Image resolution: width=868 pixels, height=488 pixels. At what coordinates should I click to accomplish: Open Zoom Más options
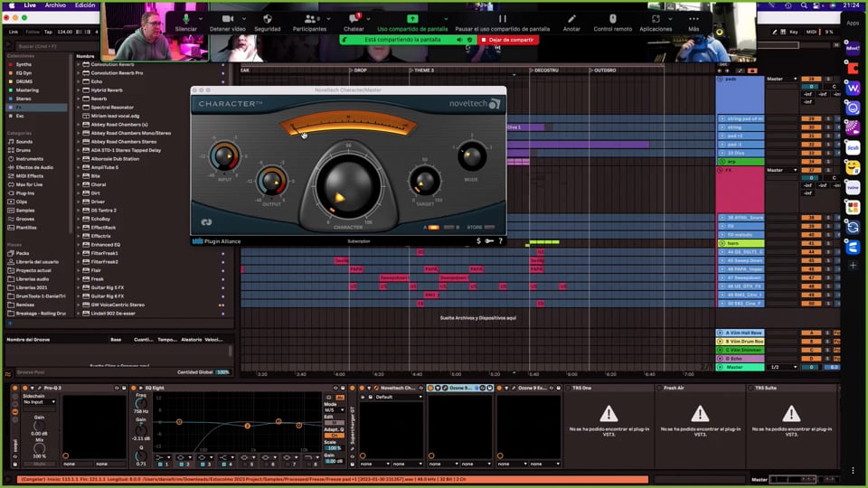[x=693, y=23]
